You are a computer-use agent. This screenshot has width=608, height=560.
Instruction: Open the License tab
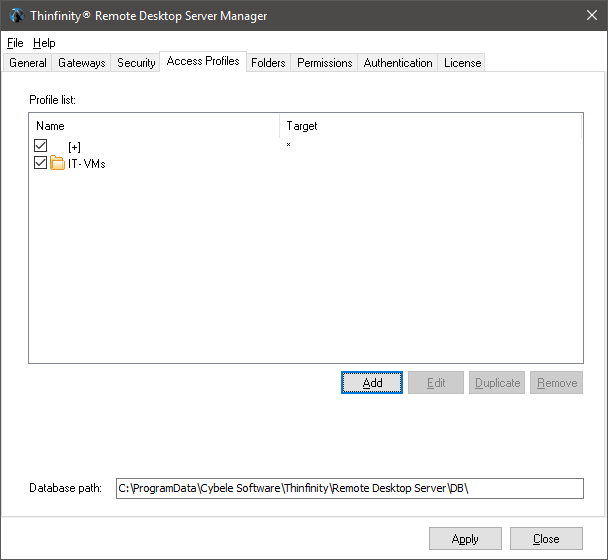[x=462, y=63]
